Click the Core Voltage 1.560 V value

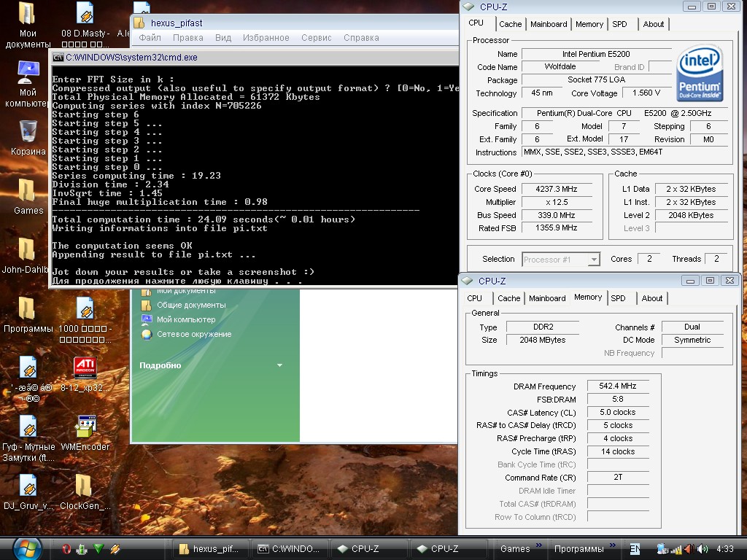[x=646, y=93]
